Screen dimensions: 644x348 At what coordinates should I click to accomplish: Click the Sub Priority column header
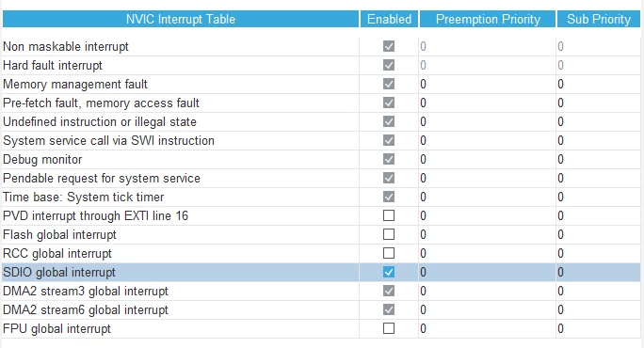599,20
